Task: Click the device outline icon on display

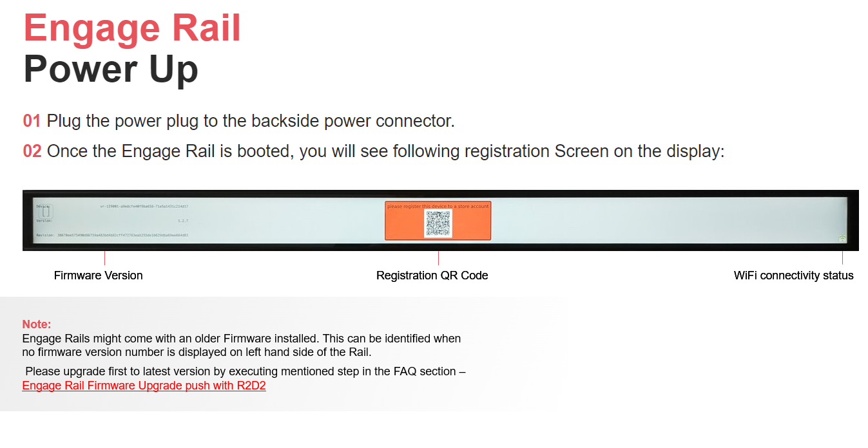Action: coord(46,211)
